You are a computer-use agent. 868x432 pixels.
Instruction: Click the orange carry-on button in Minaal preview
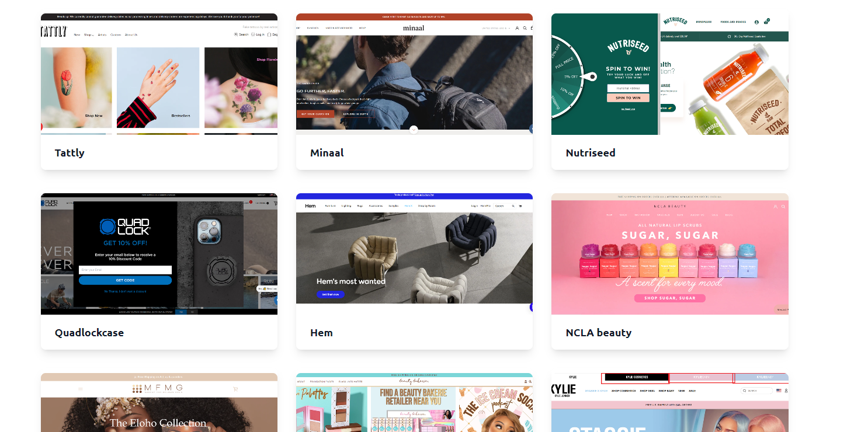click(315, 114)
